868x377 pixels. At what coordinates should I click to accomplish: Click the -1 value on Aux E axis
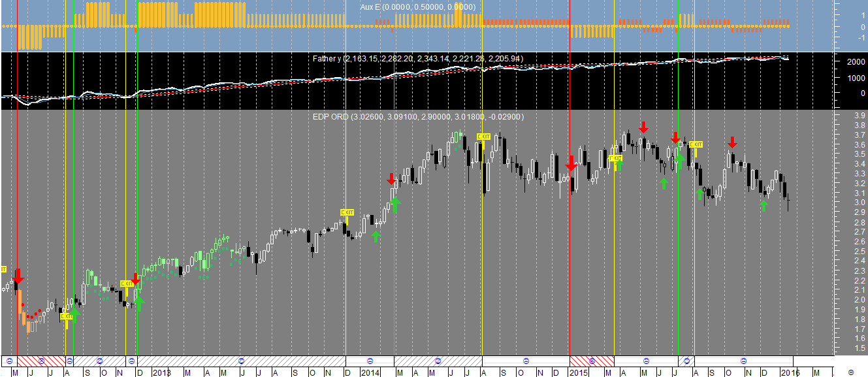[x=861, y=38]
